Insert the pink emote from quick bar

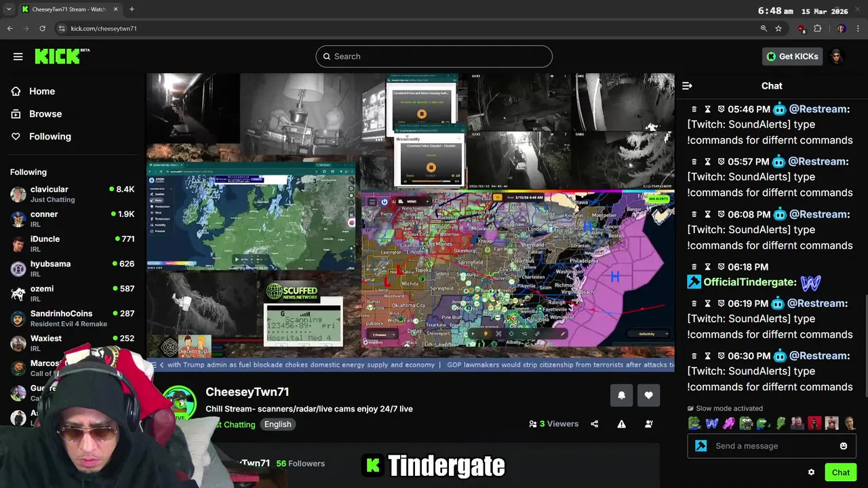tap(729, 424)
